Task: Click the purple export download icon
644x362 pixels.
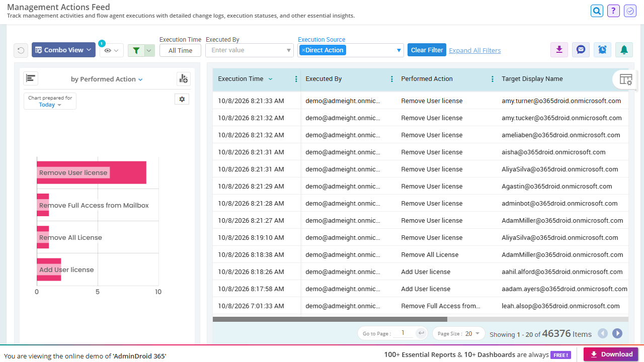Action: 559,50
